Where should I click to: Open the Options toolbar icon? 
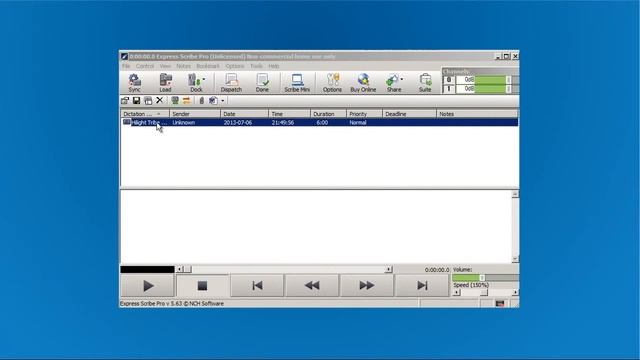coord(332,83)
